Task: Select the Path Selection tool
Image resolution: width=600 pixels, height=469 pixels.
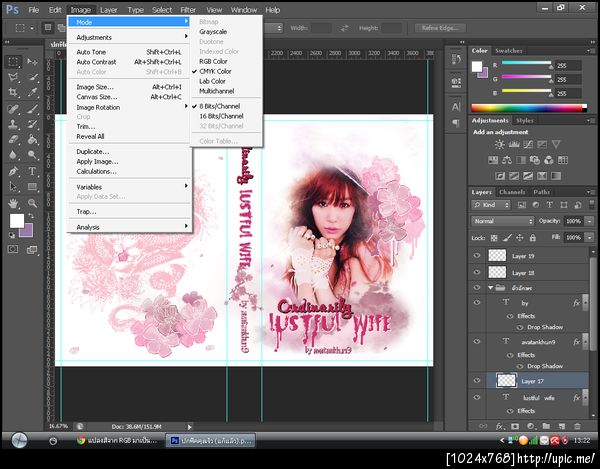Action: coord(13,187)
